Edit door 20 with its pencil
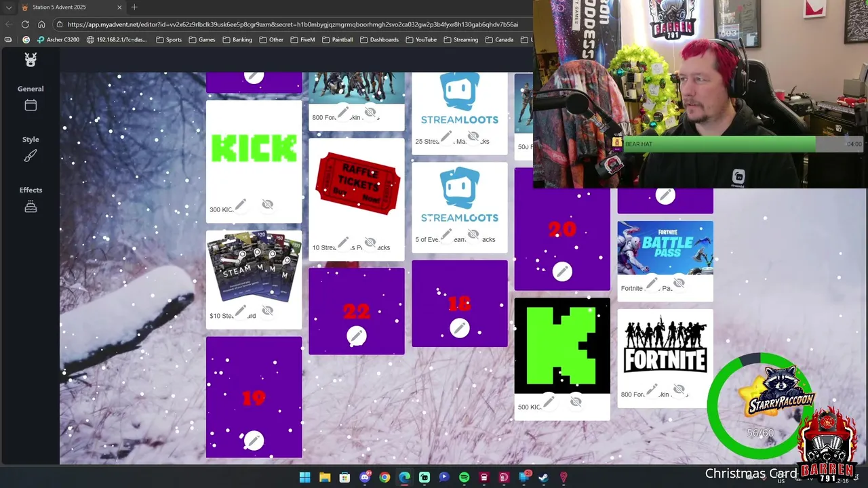The image size is (868, 488). coord(562,272)
